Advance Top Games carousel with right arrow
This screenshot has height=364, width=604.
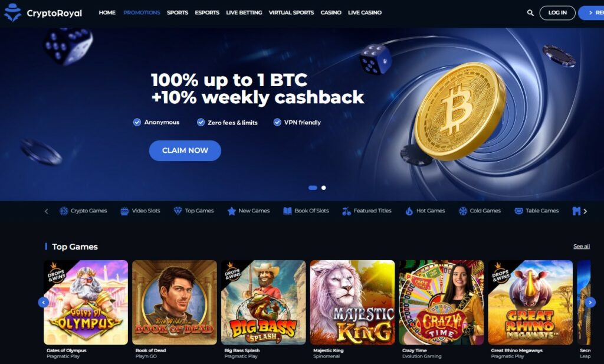[590, 303]
